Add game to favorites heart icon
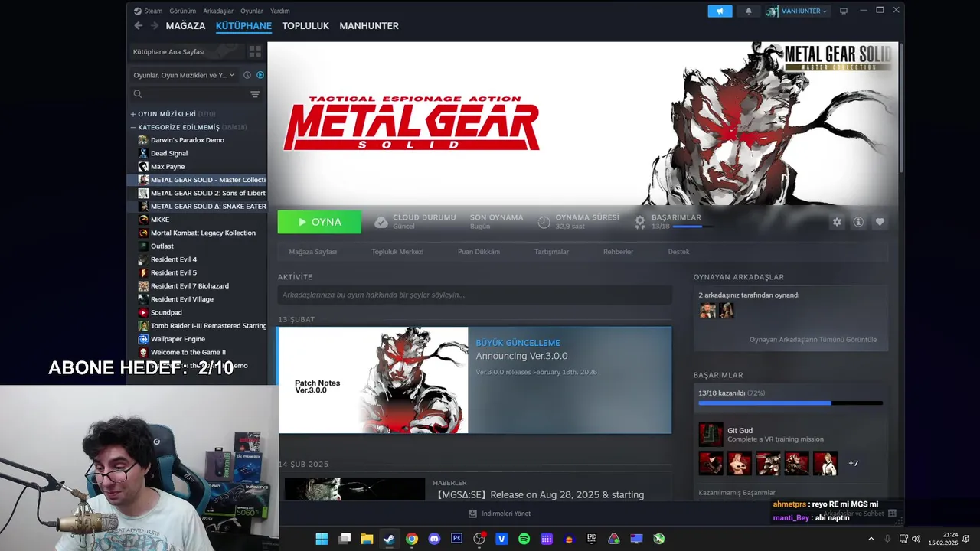 tap(880, 222)
